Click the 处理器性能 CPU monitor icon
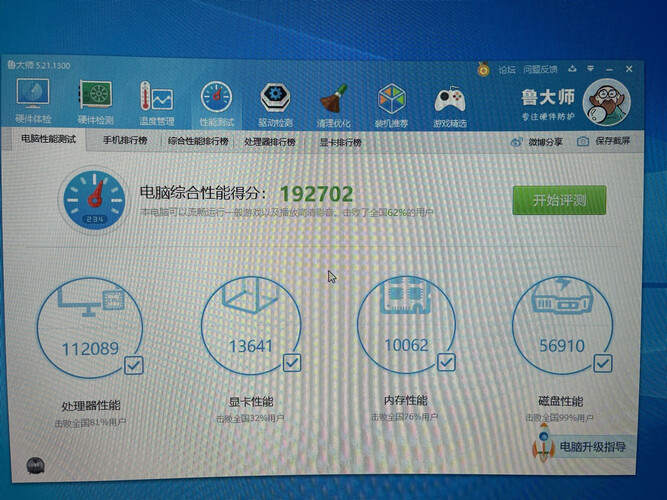Screen dimensions: 667x500 [91, 300]
